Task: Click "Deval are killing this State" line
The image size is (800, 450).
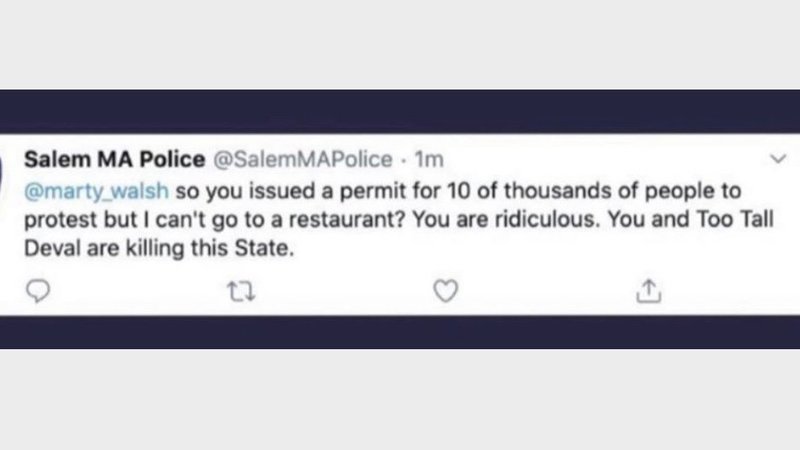Action: pyautogui.click(x=160, y=251)
